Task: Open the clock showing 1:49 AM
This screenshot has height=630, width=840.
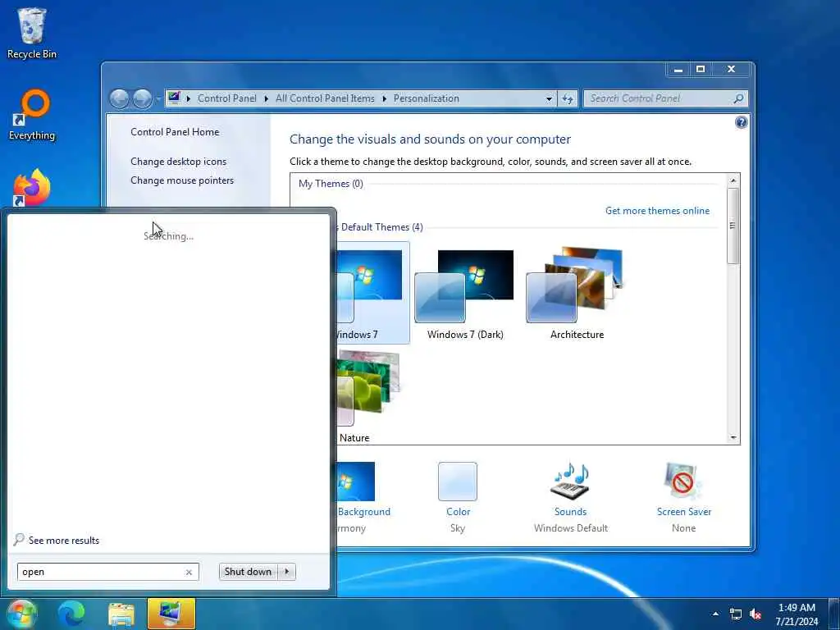Action: point(797,614)
